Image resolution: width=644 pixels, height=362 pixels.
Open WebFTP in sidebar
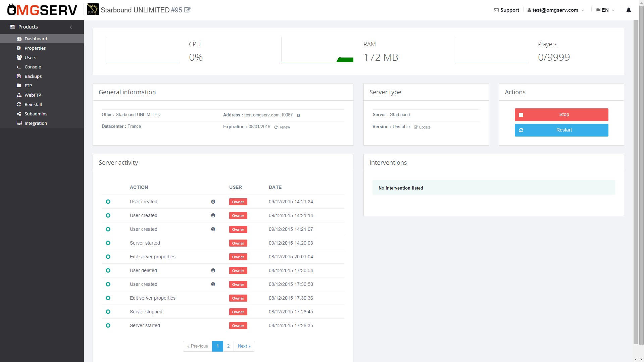pos(42,95)
